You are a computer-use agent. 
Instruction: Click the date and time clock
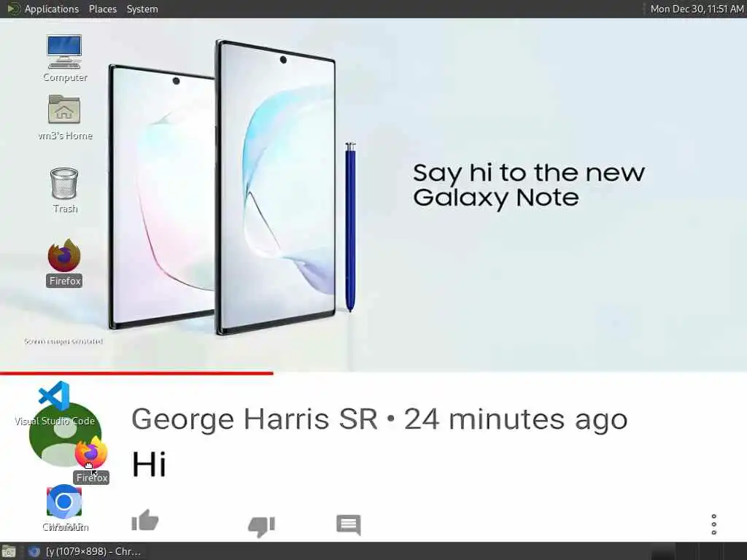(x=697, y=9)
